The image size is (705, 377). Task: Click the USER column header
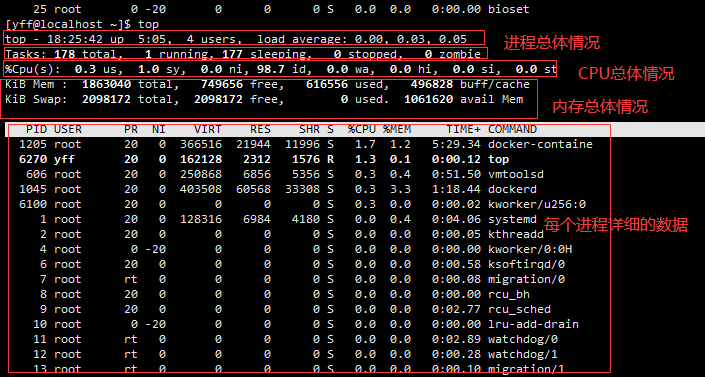(68, 130)
